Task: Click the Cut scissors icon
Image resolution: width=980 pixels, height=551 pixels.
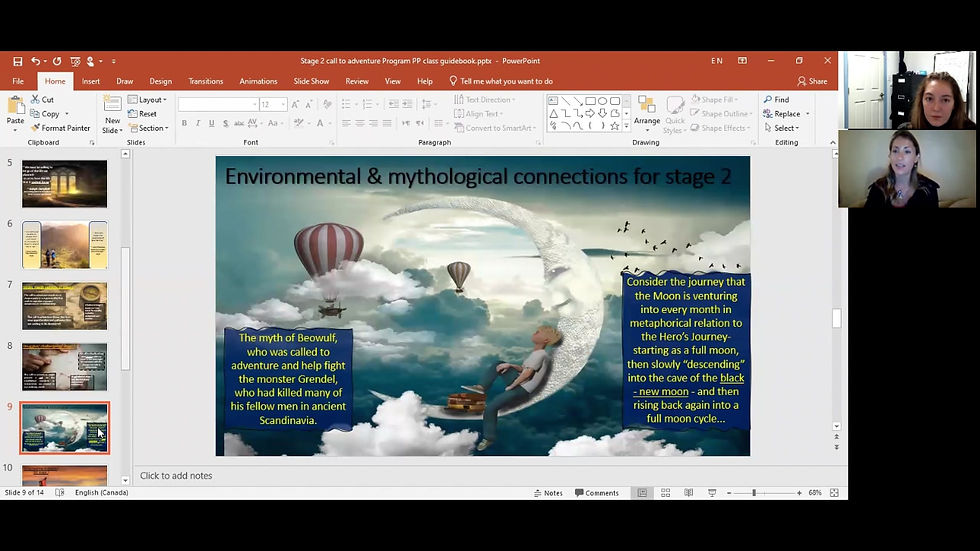Action: (35, 100)
